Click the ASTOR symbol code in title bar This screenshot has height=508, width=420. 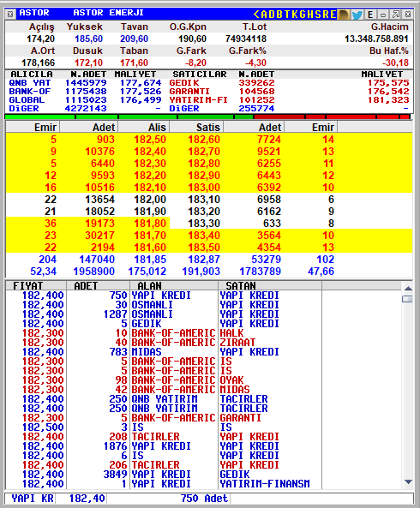(34, 13)
